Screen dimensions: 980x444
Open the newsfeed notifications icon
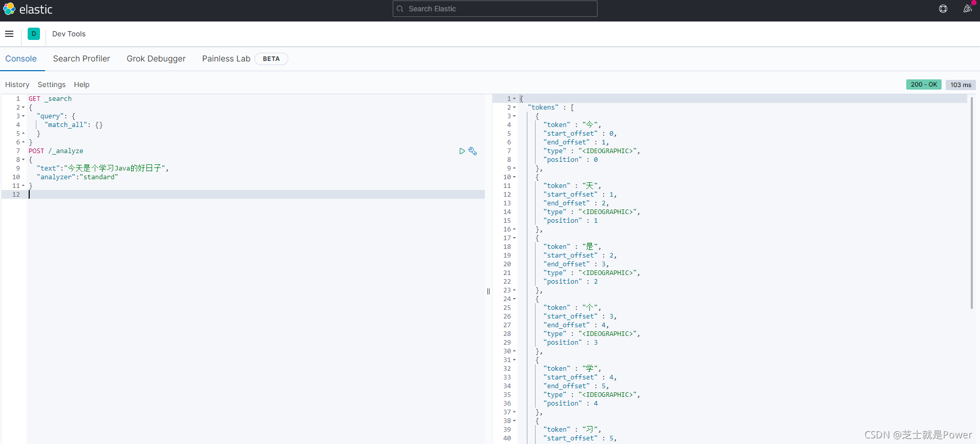pos(968,9)
